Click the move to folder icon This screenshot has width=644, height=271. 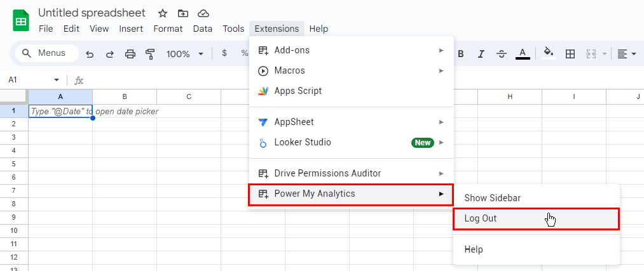(x=183, y=13)
